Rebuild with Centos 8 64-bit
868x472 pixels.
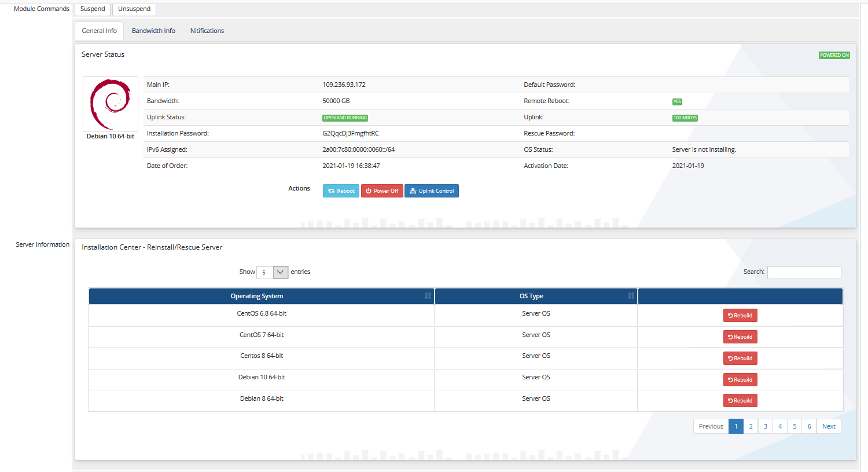[740, 358]
